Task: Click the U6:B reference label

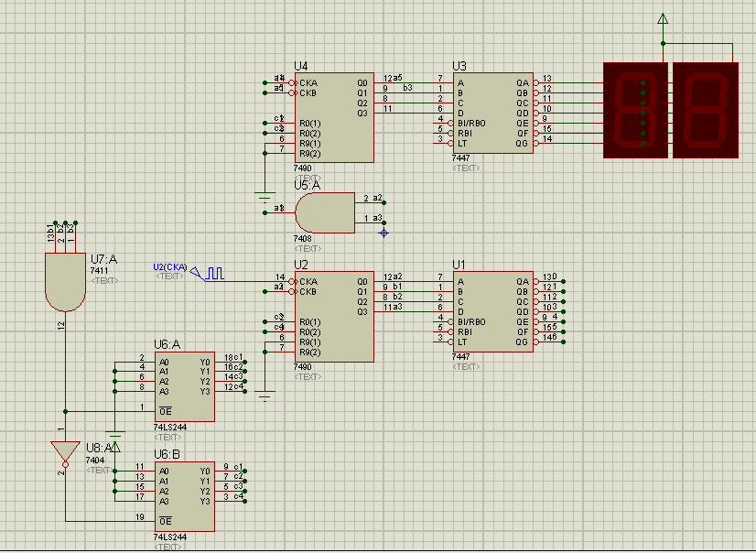Action: (x=167, y=455)
